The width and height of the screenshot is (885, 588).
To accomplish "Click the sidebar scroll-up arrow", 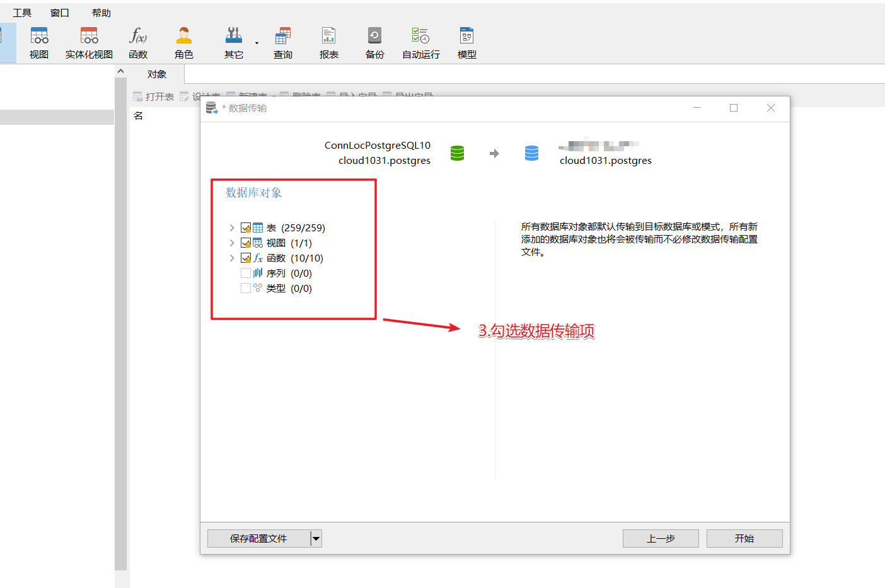I will pos(120,71).
